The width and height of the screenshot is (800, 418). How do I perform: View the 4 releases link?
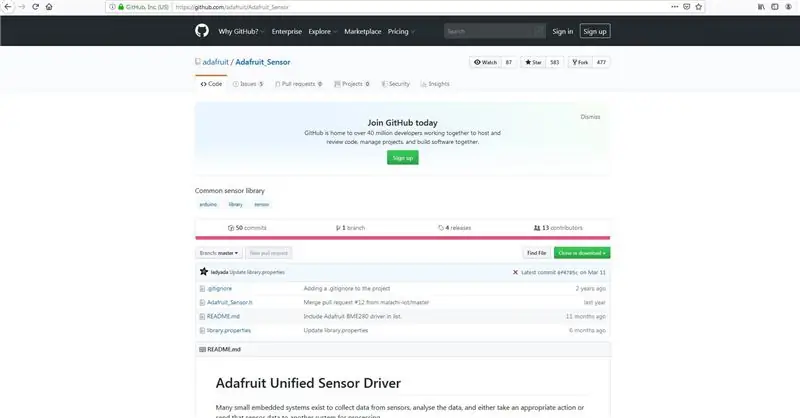455,228
